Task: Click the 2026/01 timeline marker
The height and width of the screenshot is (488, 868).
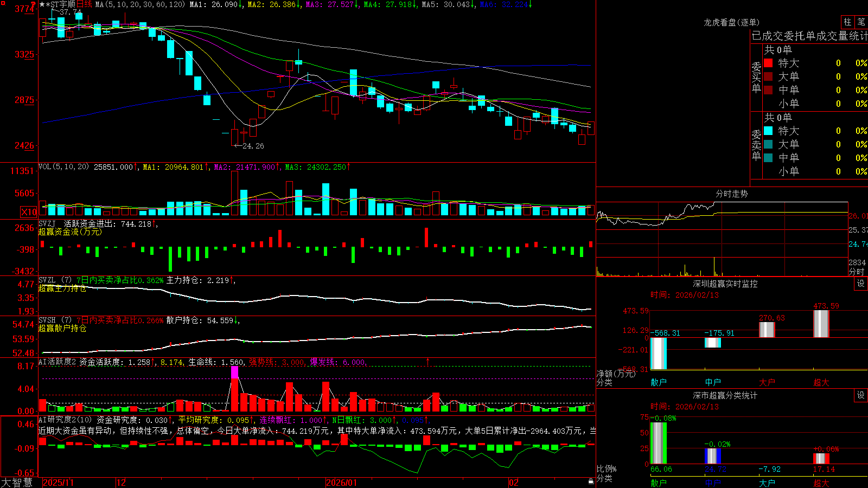Action: pyautogui.click(x=342, y=483)
